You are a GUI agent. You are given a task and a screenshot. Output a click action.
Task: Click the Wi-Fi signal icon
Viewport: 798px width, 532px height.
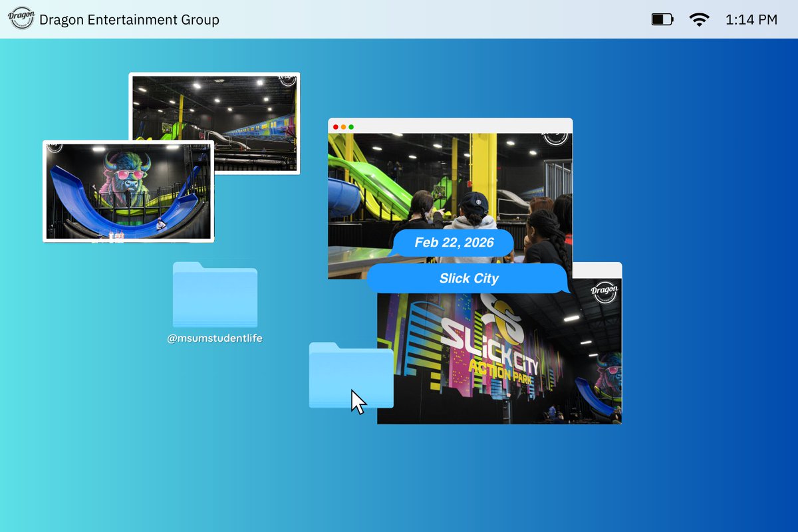[699, 19]
